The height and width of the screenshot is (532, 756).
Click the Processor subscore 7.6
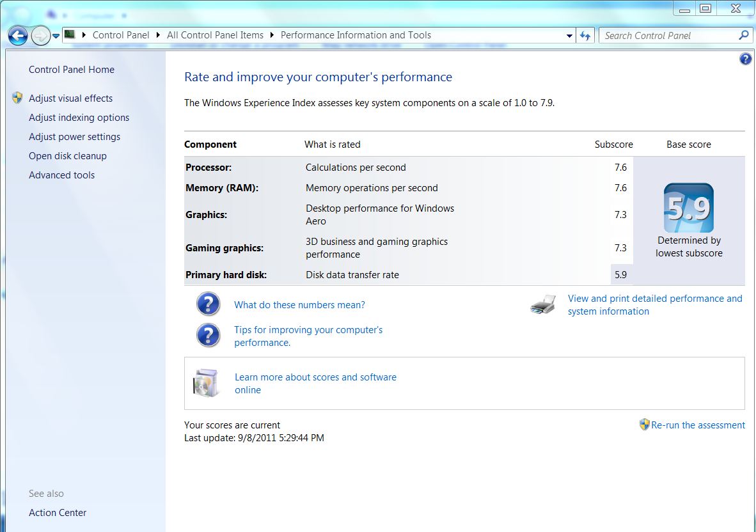620,168
